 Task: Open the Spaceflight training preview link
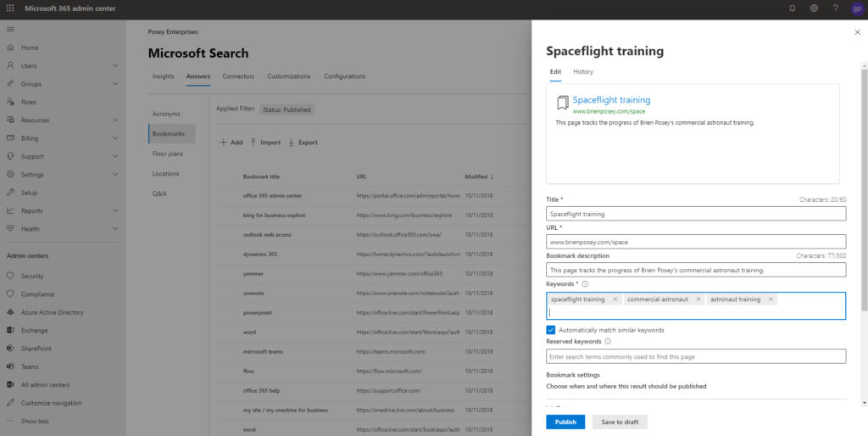(x=611, y=100)
